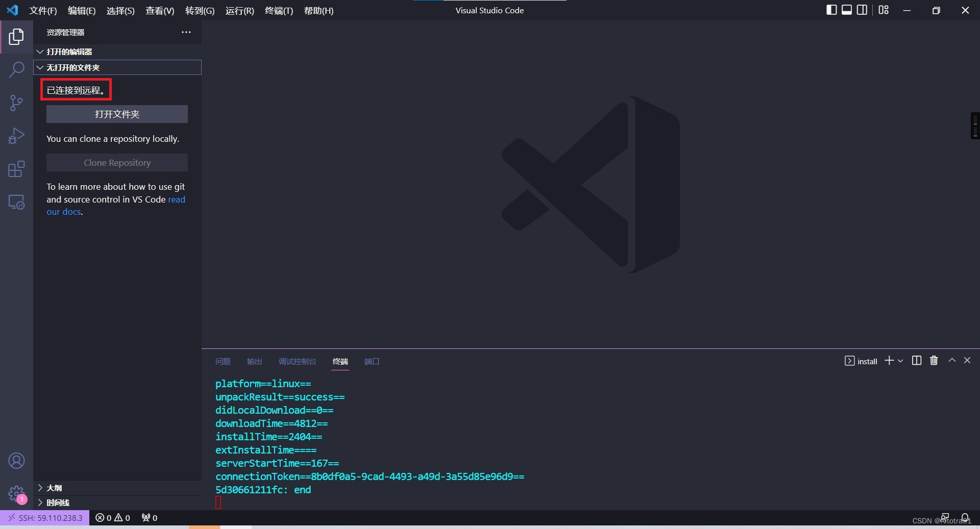Maximize the panel with the up chevron
Screen dimensions: 980x529
pos(952,360)
